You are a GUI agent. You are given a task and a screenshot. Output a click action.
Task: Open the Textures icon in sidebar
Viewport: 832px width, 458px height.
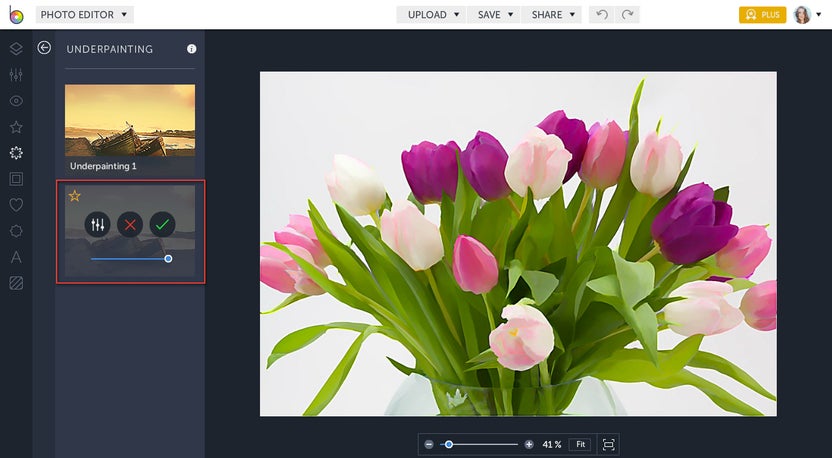[16, 283]
